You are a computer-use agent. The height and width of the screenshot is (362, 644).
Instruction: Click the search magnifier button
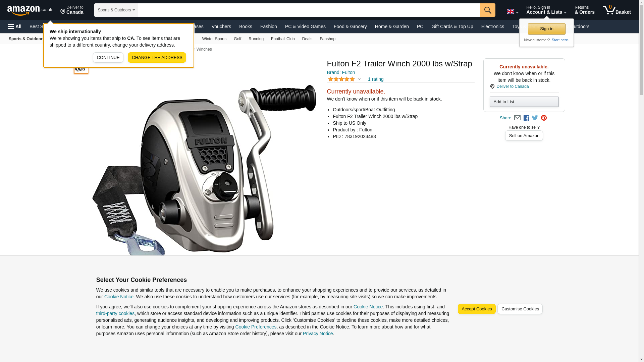click(488, 10)
